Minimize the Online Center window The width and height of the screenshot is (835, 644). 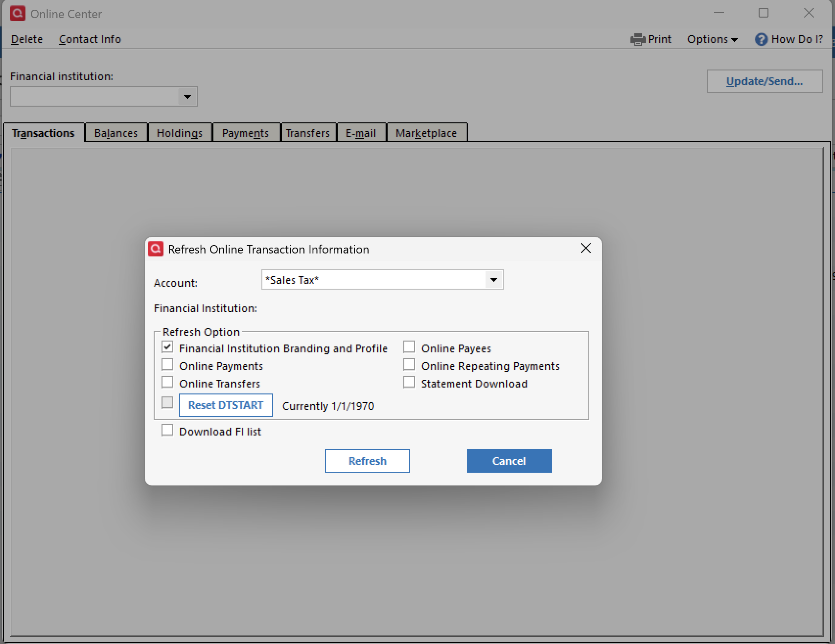pos(719,13)
